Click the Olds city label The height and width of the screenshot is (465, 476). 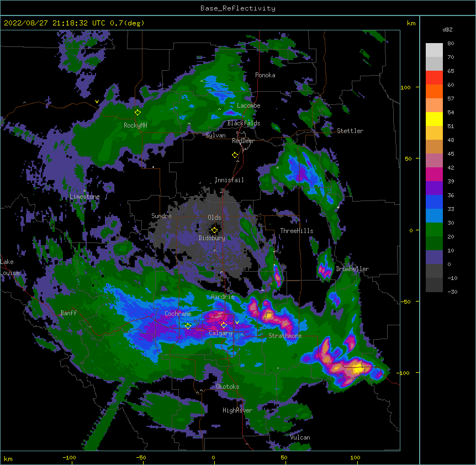214,218
